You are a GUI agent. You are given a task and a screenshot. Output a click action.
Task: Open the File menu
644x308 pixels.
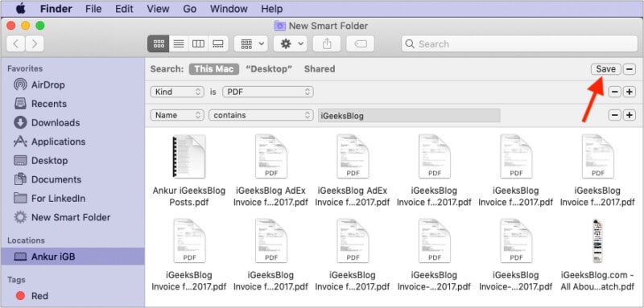point(93,9)
